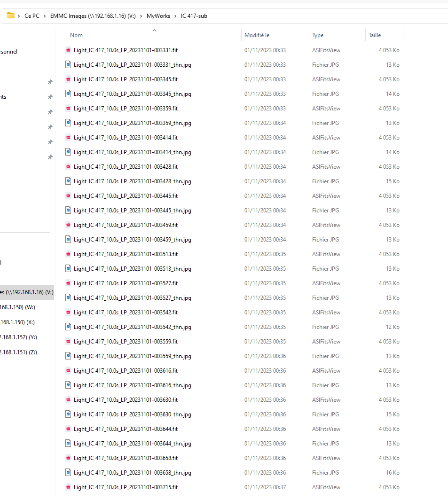Select file Light_IC 417_10.0s_LP_20231101-003630_thn.jpg

coord(133,414)
